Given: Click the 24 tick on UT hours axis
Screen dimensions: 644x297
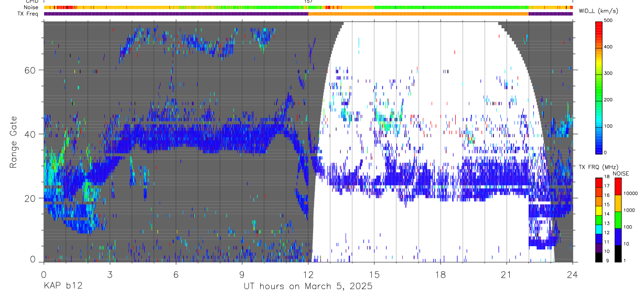Looking at the screenshot, I should [573, 274].
